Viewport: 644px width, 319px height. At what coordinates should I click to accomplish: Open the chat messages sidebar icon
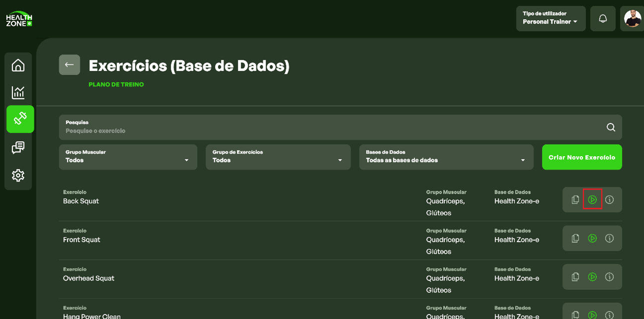tap(18, 147)
